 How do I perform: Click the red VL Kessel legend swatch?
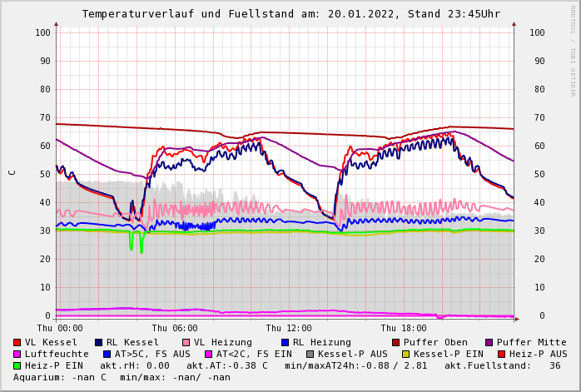(x=17, y=342)
